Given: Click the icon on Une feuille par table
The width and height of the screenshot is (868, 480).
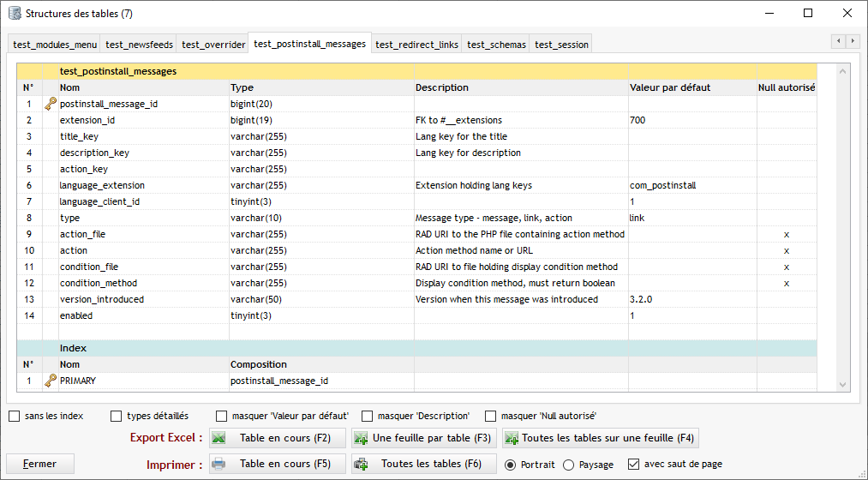Looking at the screenshot, I should [x=361, y=438].
